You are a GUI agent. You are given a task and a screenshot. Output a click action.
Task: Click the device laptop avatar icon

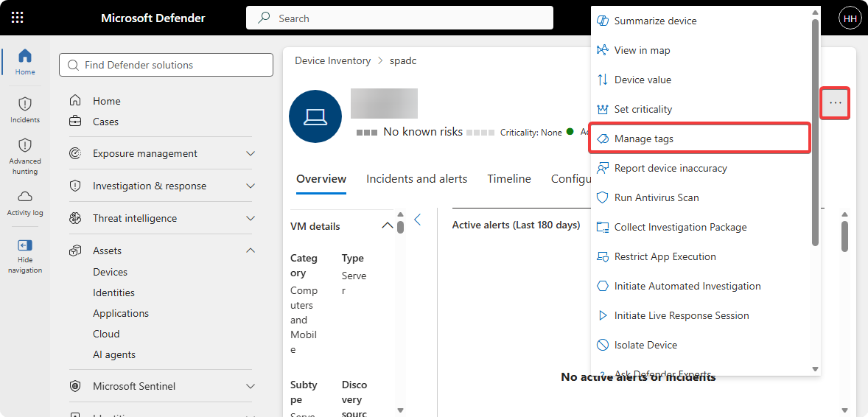coord(315,116)
